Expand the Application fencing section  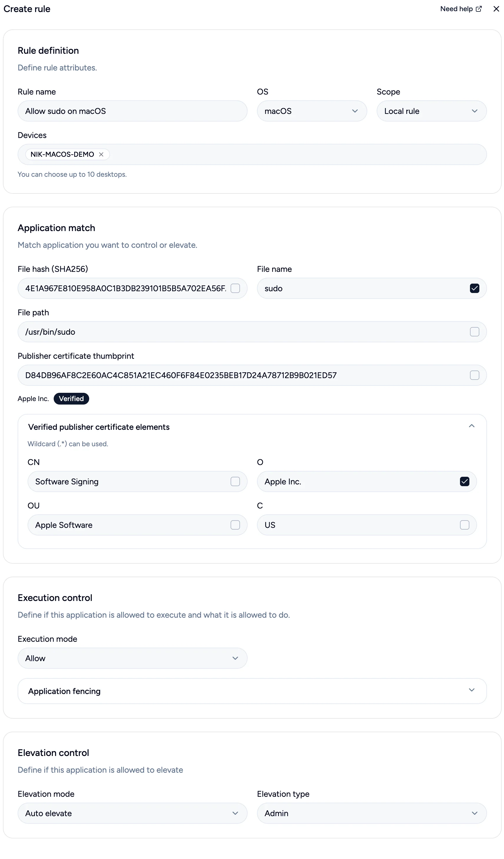252,691
